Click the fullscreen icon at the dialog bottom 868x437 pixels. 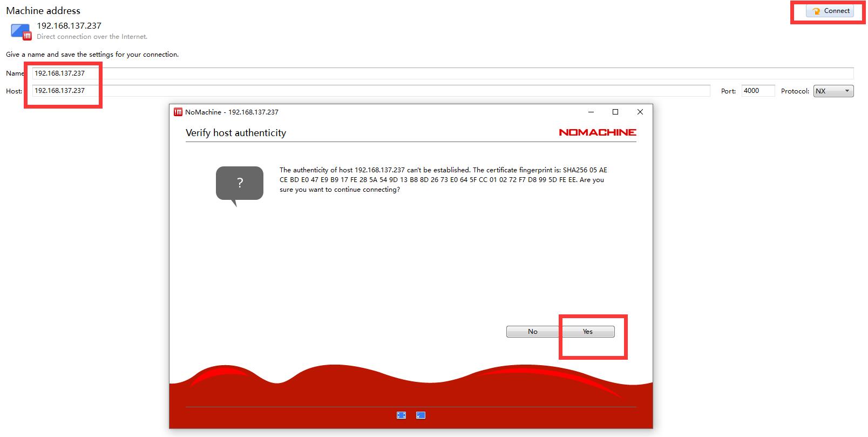coord(401,415)
